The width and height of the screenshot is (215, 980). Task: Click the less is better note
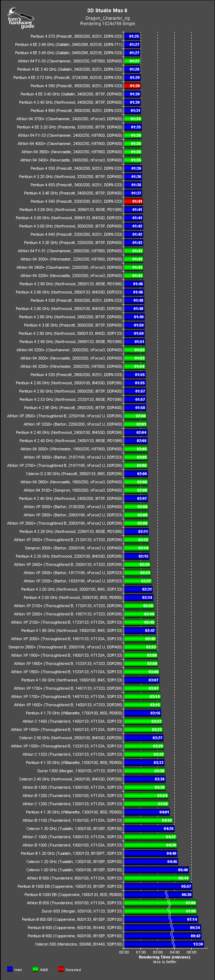[165, 962]
